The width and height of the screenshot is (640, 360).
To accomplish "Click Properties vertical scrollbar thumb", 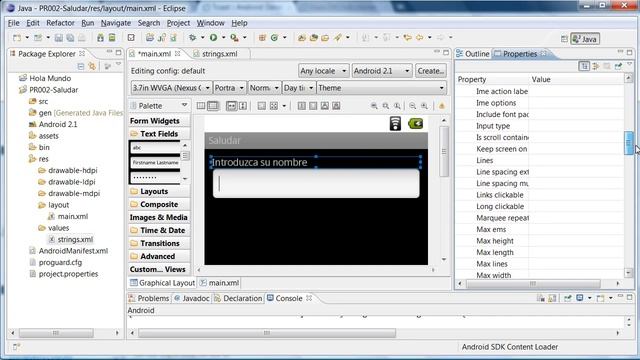I will pyautogui.click(x=629, y=143).
